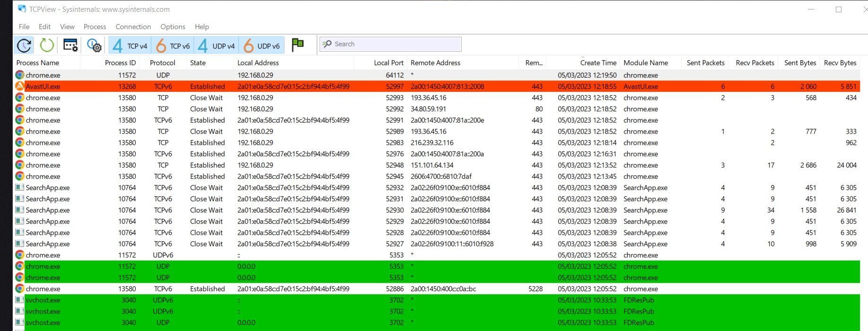Image resolution: width=868 pixels, height=331 pixels.
Task: Open the Options menu
Action: pos(173,27)
